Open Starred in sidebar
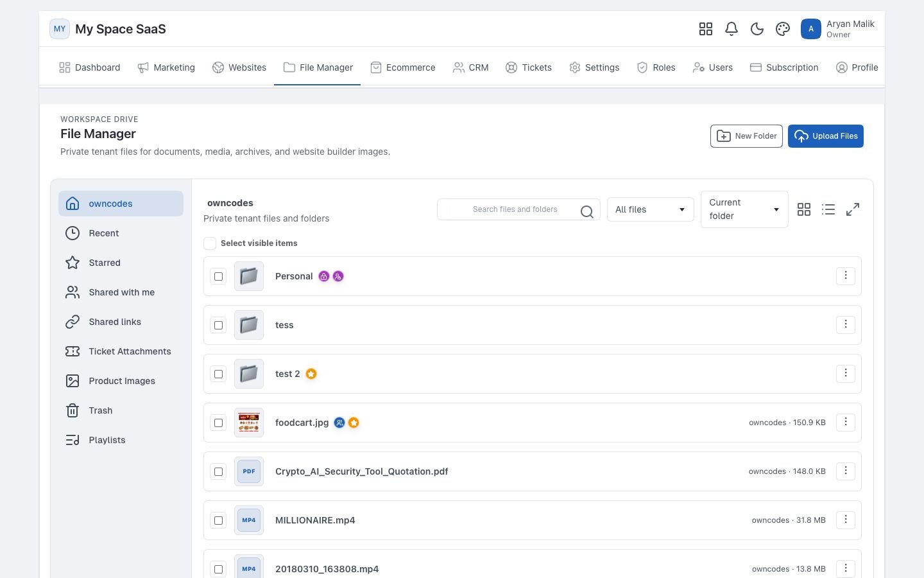924x578 pixels. point(121,263)
